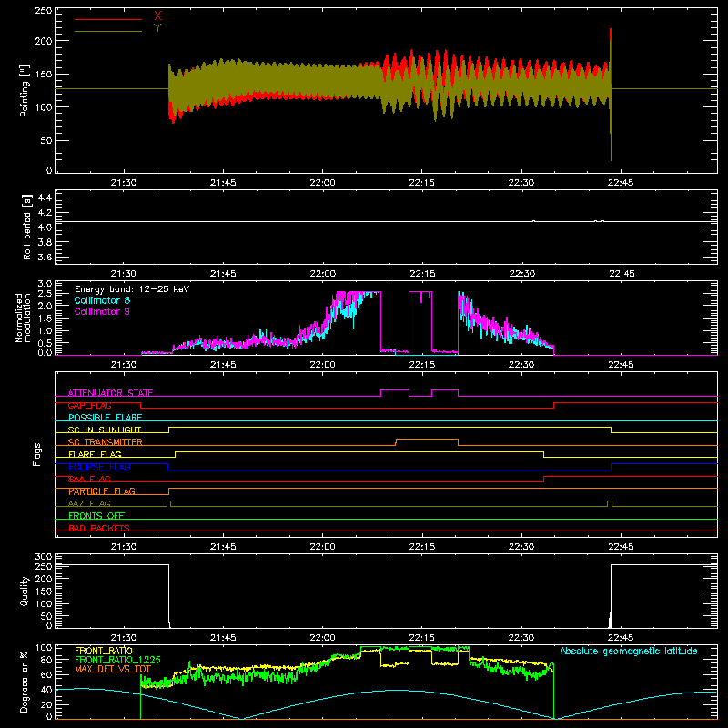Viewport: 728px width, 728px height.
Task: Click the yellow FRONT_RATIO legend label
Action: coord(104,651)
